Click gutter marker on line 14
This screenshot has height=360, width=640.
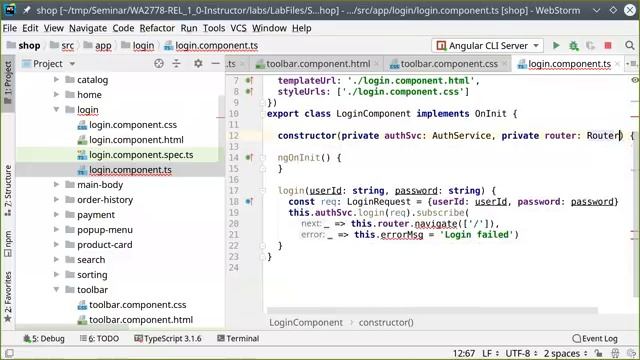point(249,158)
